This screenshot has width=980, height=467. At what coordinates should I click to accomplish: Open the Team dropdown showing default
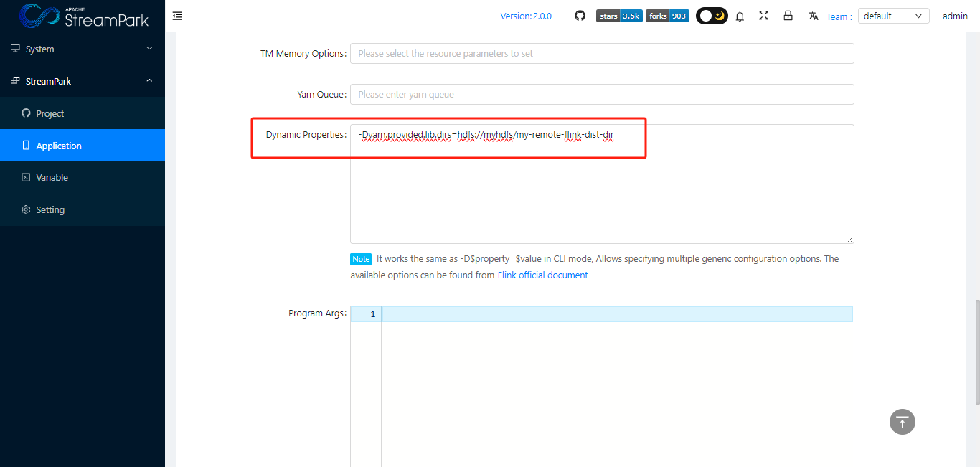pos(893,16)
